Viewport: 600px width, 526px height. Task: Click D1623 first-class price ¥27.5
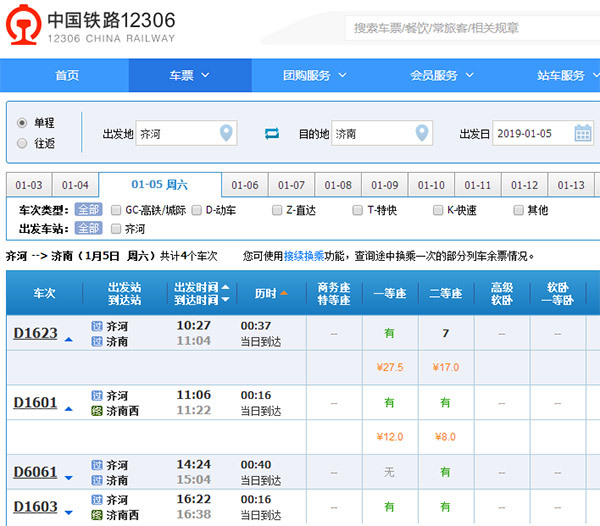(390, 367)
